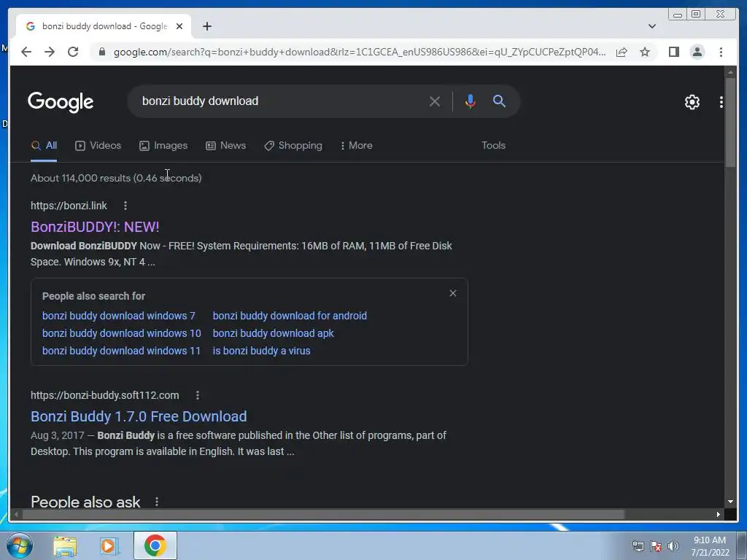Open Google options dots beside gear

[x=721, y=101]
